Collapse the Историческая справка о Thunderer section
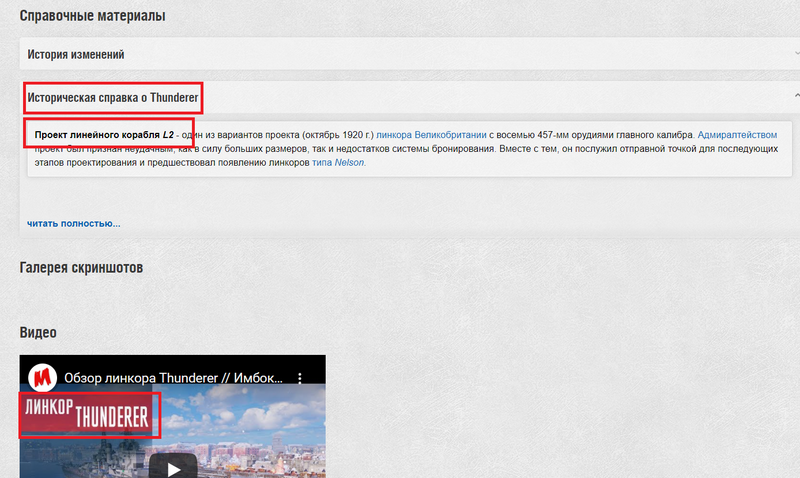The height and width of the screenshot is (478, 800). click(411, 97)
